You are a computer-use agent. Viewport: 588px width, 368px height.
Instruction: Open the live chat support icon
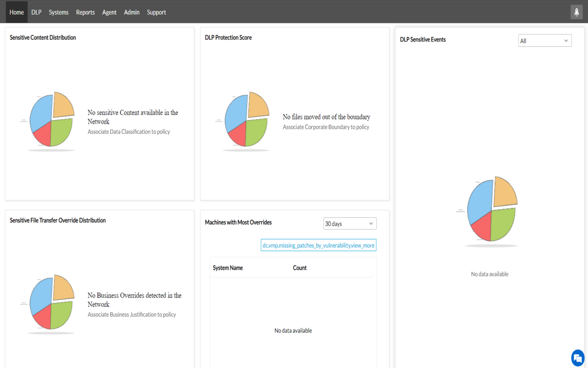(577, 357)
